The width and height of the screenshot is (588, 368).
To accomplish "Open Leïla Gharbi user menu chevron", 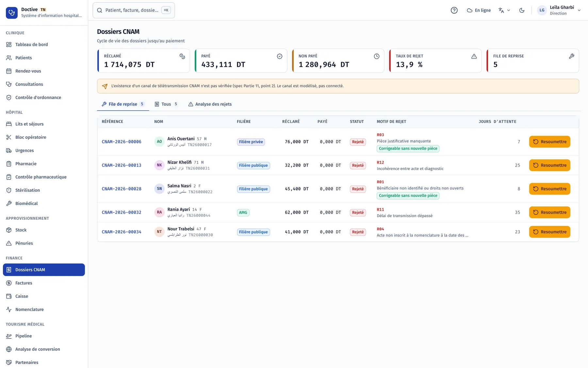I will pos(579,10).
